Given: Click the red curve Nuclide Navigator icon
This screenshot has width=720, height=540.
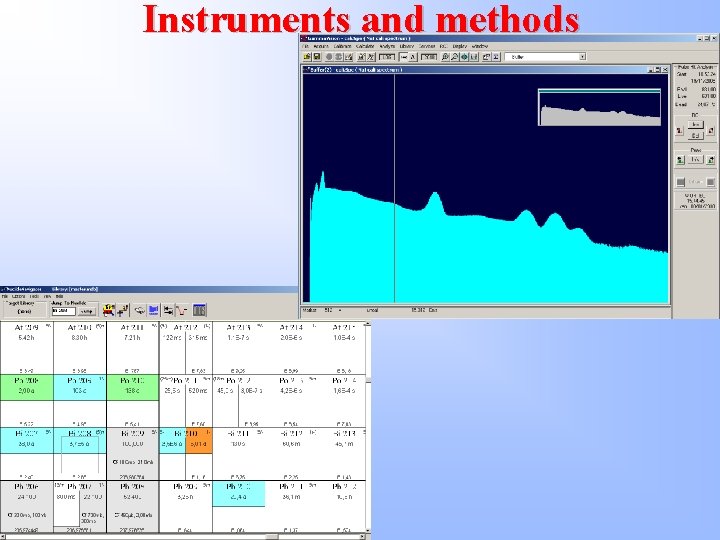Looking at the screenshot, I should pos(182,310).
